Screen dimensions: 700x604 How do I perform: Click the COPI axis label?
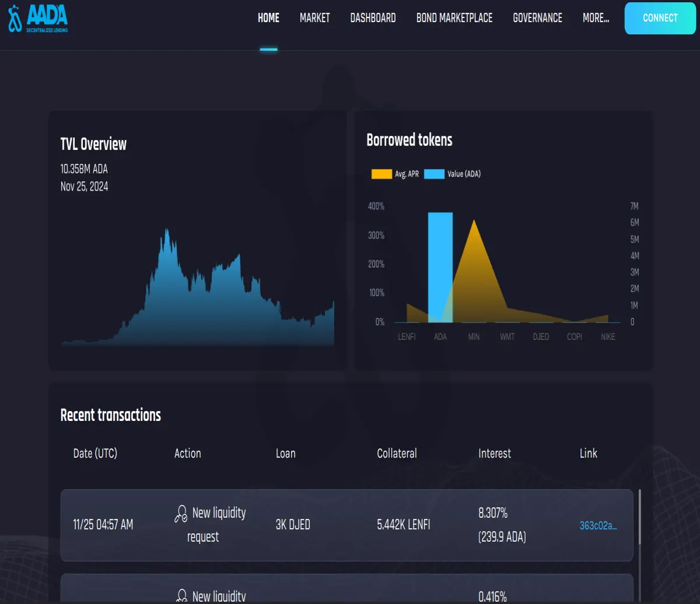pyautogui.click(x=575, y=337)
